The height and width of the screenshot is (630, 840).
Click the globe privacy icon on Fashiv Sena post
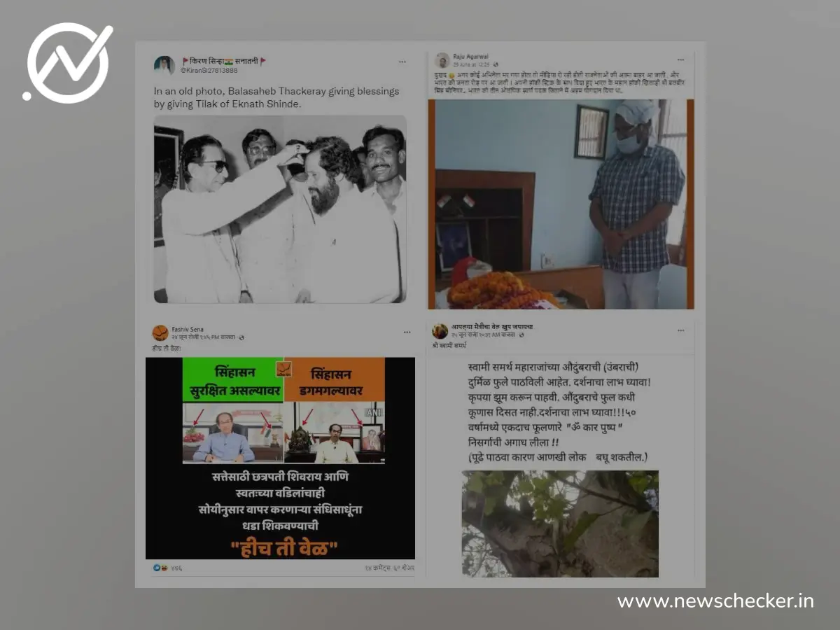click(x=241, y=337)
